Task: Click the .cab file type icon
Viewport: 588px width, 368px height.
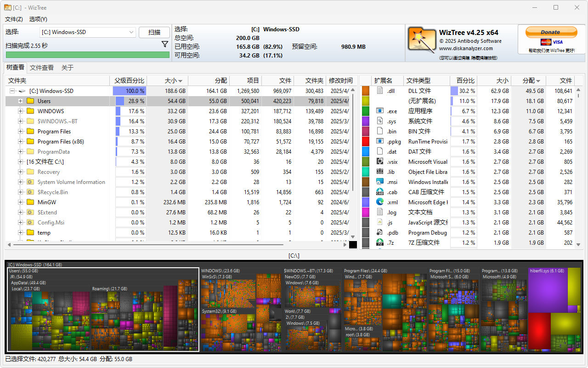Action: tap(380, 192)
